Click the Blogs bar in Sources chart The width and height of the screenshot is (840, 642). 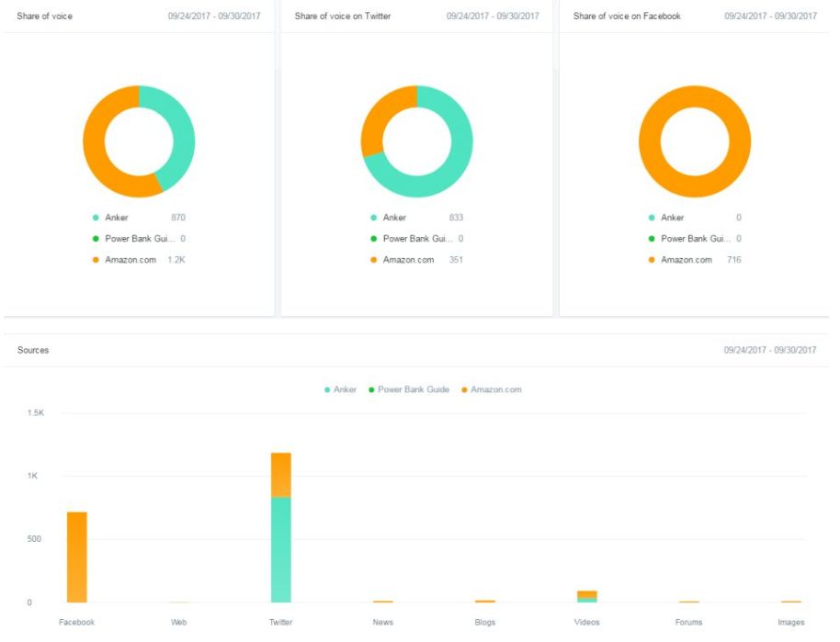tap(485, 602)
